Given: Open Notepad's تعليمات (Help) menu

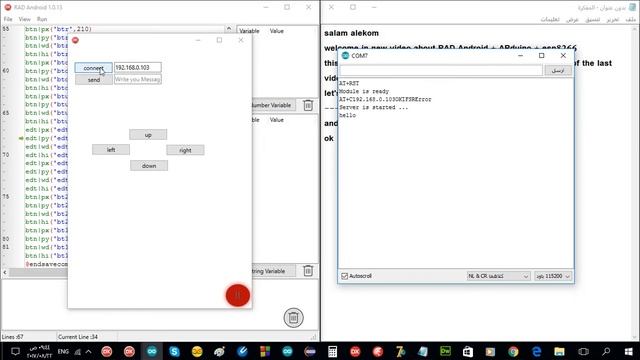Looking at the screenshot, I should (550, 19).
